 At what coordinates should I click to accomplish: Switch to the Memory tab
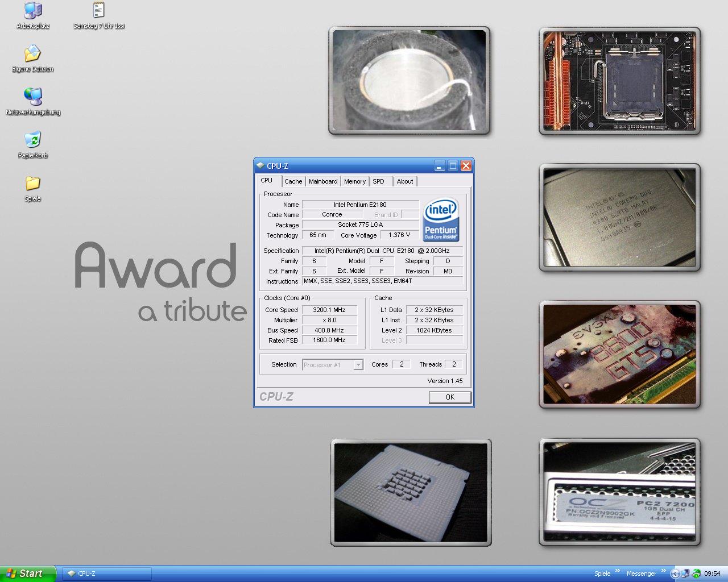[355, 181]
